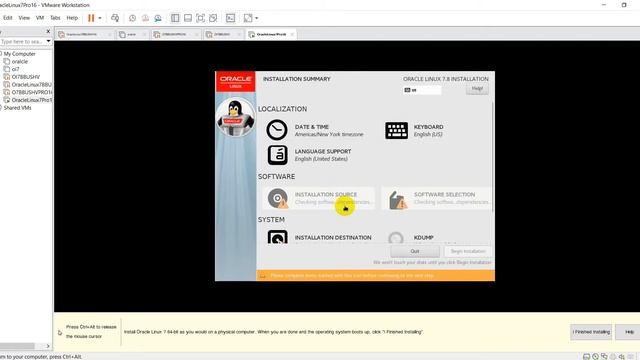Open the library search filter dropdown
The width and height of the screenshot is (640, 360).
click(49, 42)
